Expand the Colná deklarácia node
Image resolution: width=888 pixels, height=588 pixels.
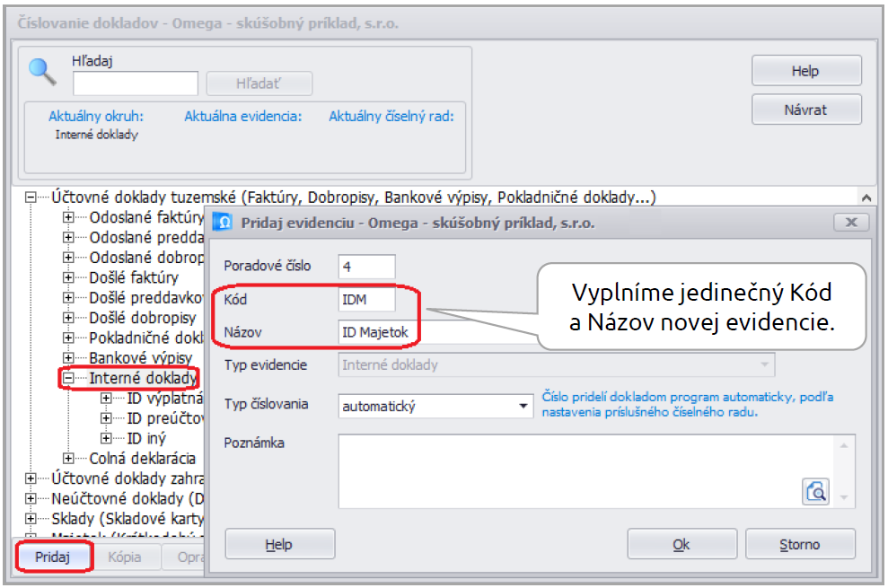(68, 459)
